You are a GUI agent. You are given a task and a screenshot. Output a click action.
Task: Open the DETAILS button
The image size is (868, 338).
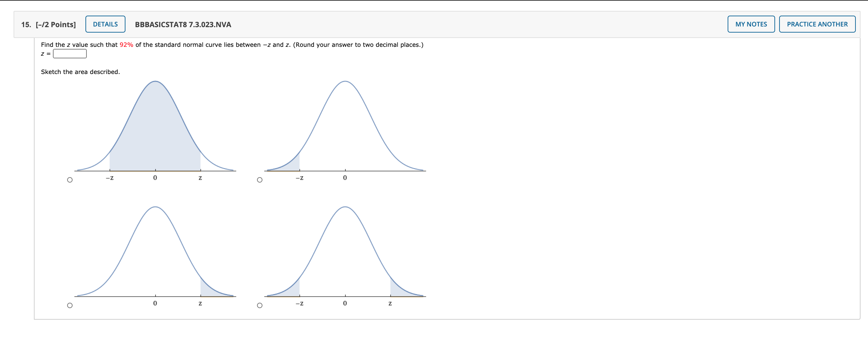tap(105, 24)
